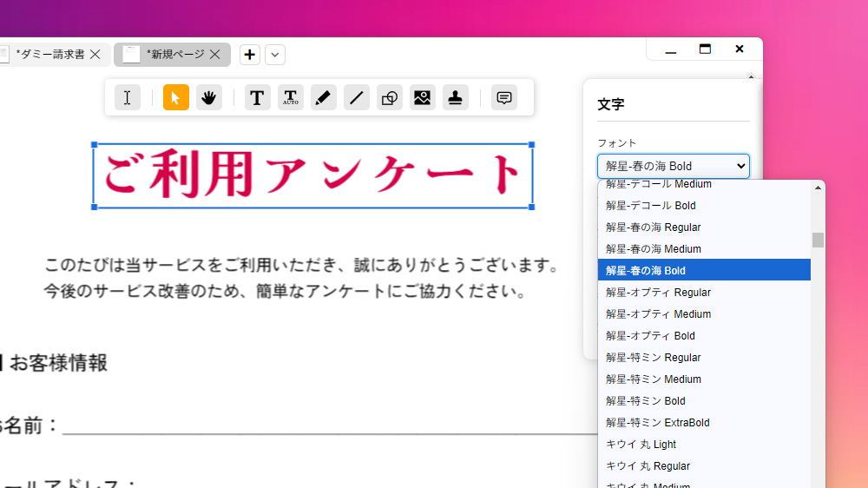Select the text cursor tool
The image size is (868, 488).
pyautogui.click(x=127, y=98)
